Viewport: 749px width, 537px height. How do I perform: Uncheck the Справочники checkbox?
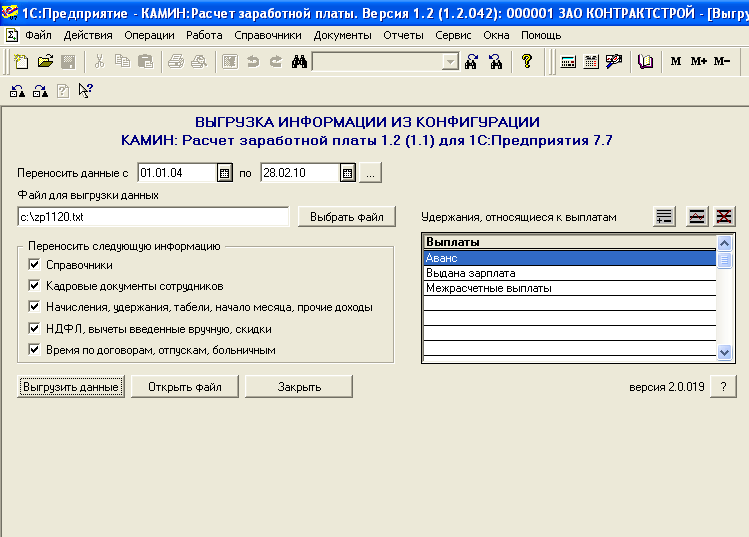35,265
